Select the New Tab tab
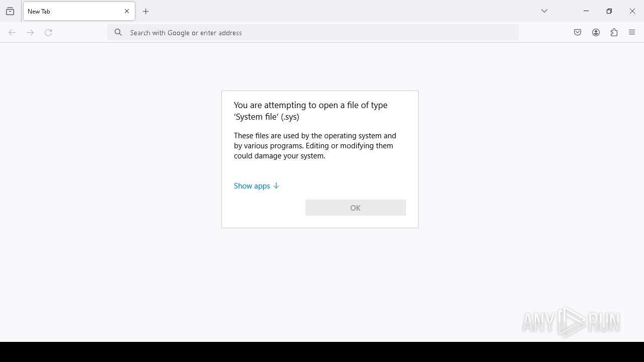This screenshot has height=362, width=644. [x=79, y=11]
